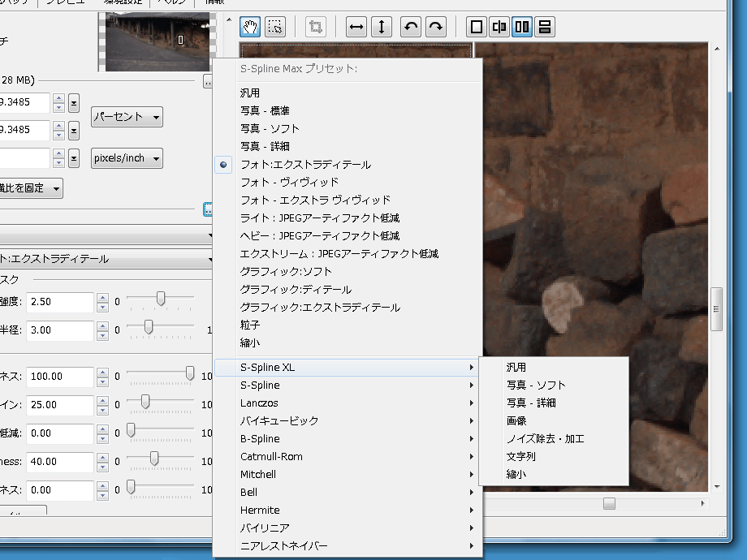This screenshot has width=747, height=560.
Task: Open the パーセント units dropdown
Action: [x=126, y=116]
